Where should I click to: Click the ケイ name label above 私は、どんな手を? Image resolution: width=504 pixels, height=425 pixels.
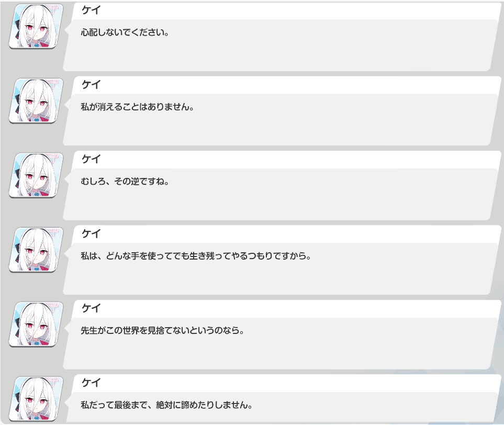91,234
